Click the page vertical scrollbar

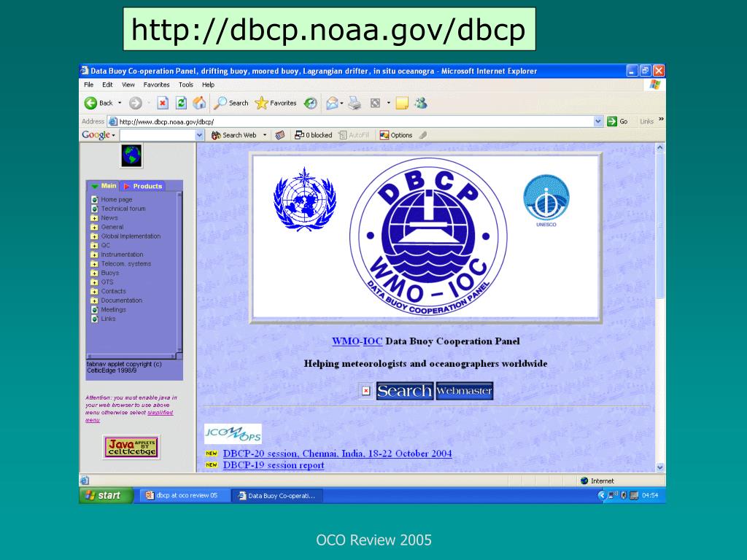tap(659, 307)
